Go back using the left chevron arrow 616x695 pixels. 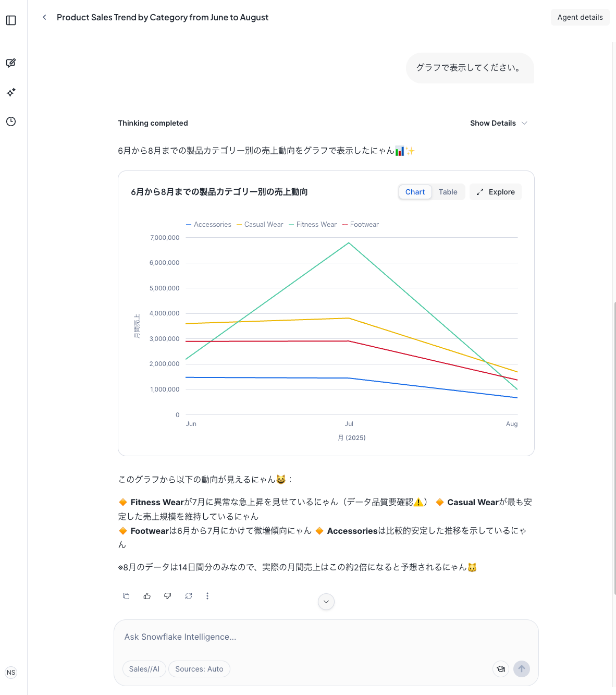[44, 17]
